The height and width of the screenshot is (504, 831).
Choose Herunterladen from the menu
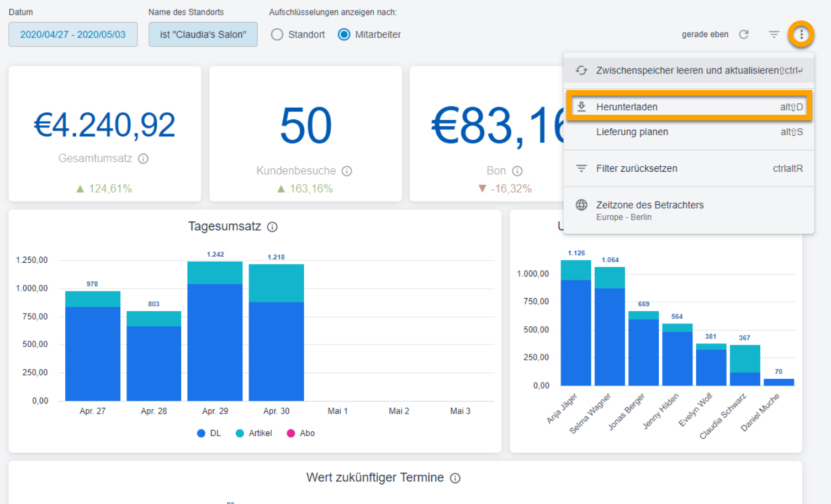pyautogui.click(x=689, y=107)
